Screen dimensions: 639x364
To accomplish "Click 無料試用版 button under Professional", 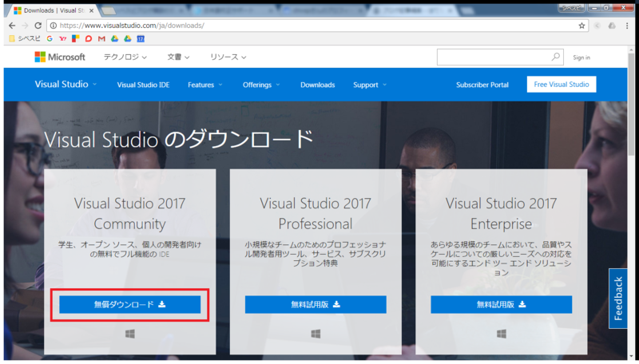I will tap(316, 304).
